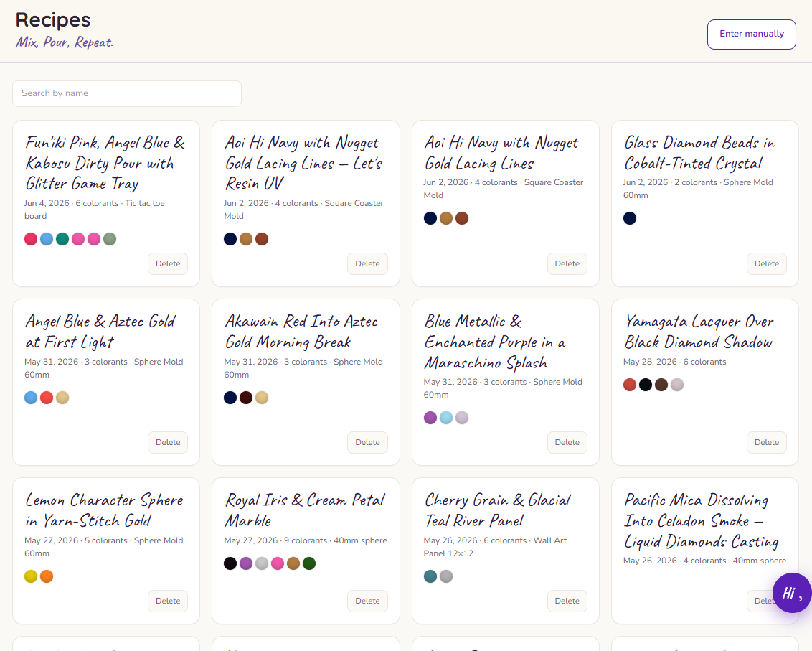This screenshot has width=812, height=651.
Task: Open the purple Hi chat bubble
Action: pyautogui.click(x=792, y=593)
